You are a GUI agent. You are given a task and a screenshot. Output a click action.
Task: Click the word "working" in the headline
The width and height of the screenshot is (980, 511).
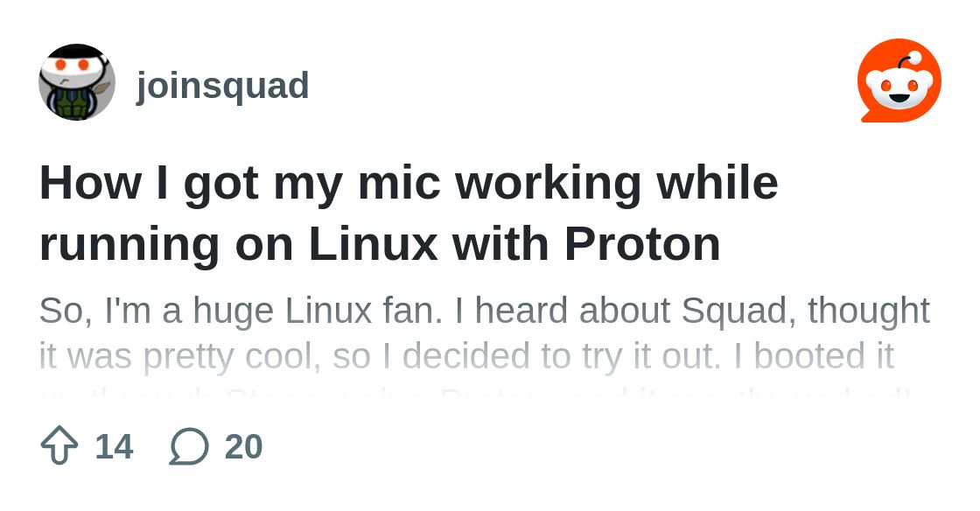tap(549, 183)
